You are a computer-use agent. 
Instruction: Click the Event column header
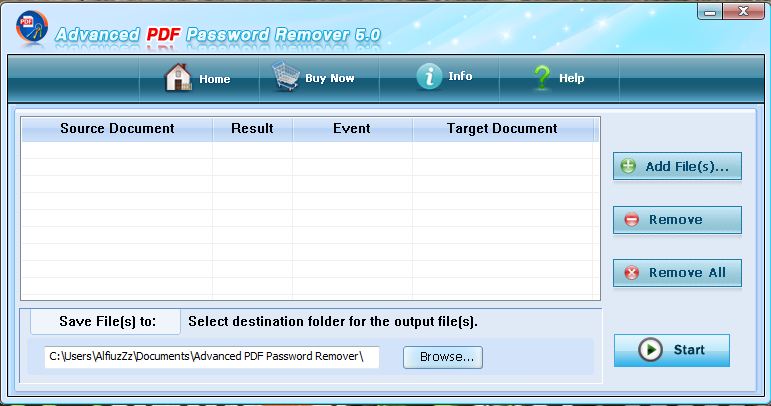click(352, 129)
